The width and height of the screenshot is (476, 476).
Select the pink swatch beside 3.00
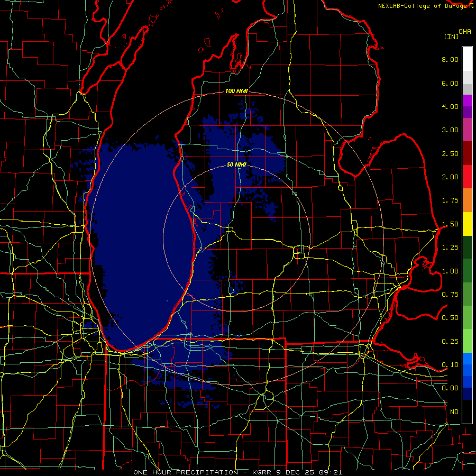pos(467,130)
